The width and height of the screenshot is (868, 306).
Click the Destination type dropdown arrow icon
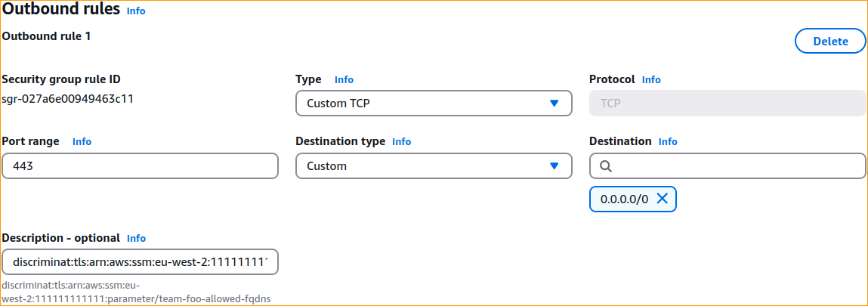point(554,166)
